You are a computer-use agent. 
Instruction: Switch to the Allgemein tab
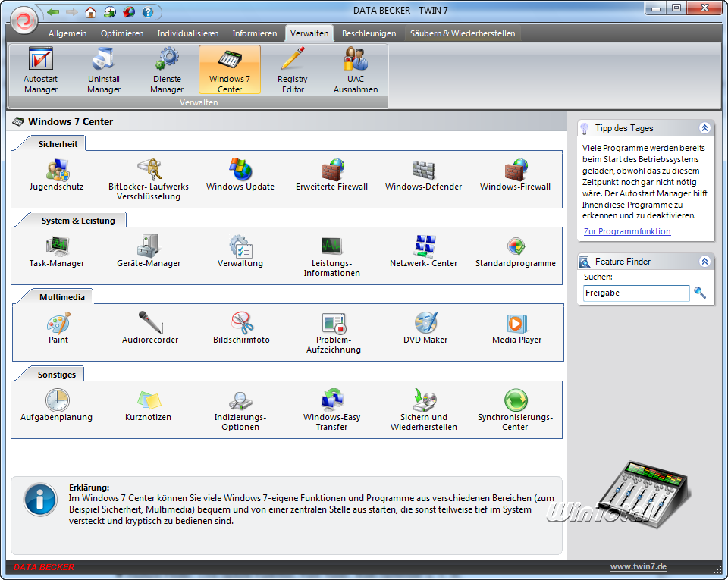coord(67,33)
